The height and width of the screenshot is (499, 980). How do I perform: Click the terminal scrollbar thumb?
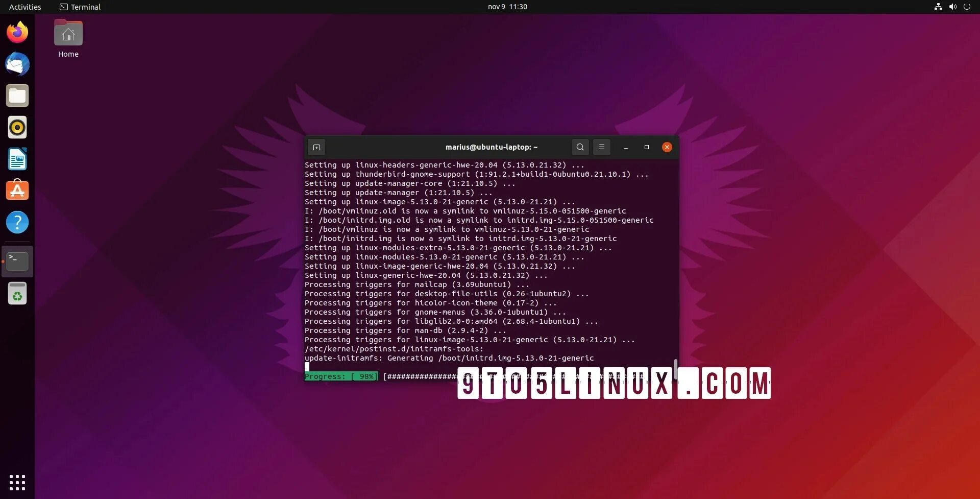(676, 369)
